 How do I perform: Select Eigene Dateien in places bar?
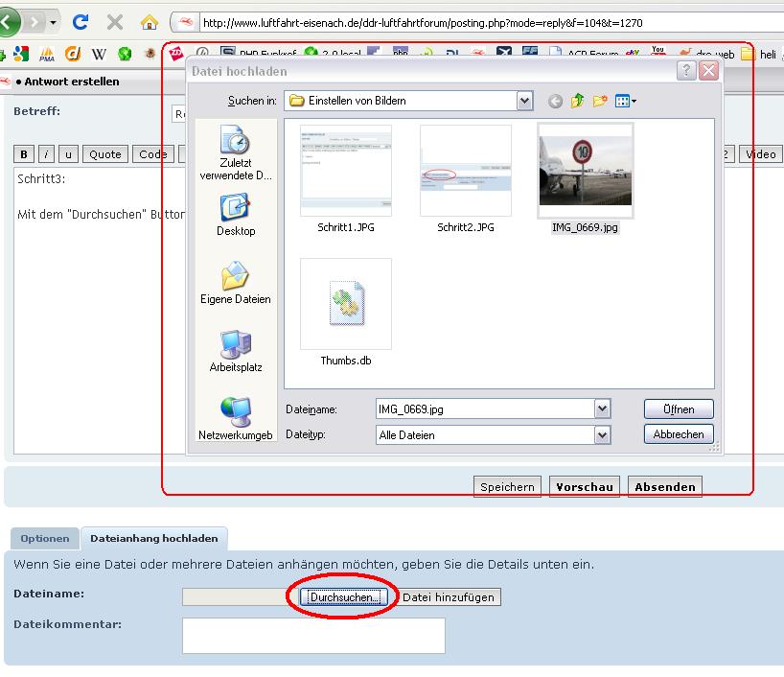(x=236, y=283)
